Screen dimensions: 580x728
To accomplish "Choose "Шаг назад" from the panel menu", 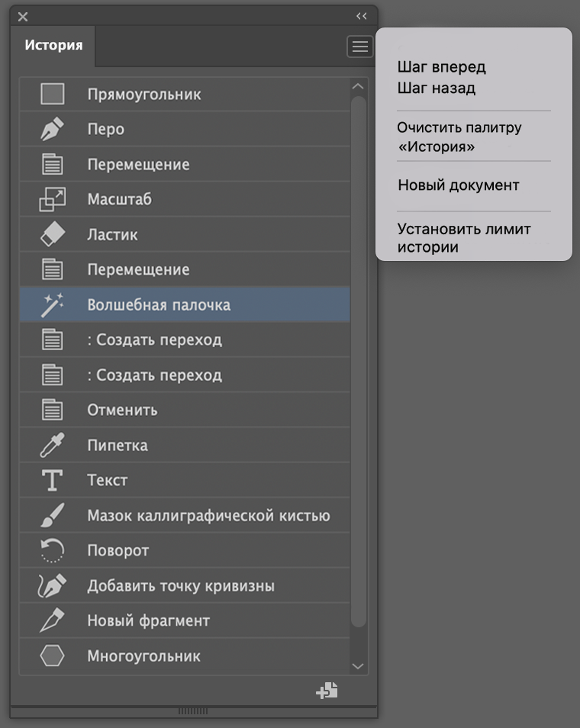I will tap(437, 88).
